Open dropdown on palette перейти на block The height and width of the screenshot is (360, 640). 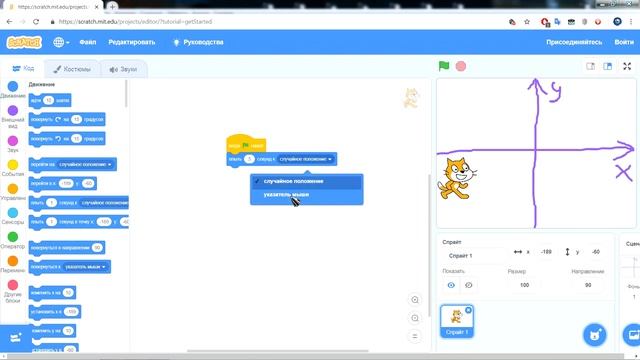coord(109,164)
